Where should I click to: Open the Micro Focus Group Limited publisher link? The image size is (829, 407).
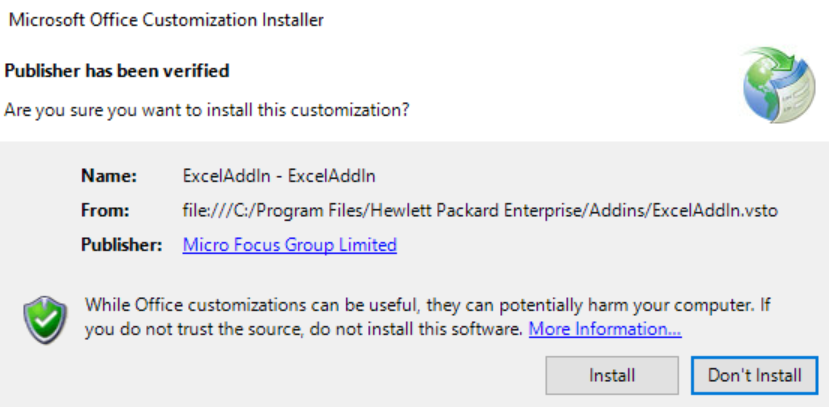(290, 245)
